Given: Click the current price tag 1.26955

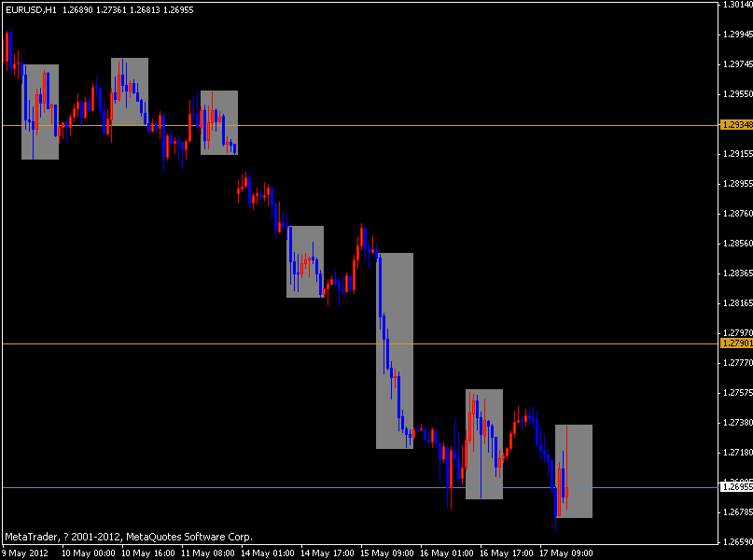Looking at the screenshot, I should (737, 487).
